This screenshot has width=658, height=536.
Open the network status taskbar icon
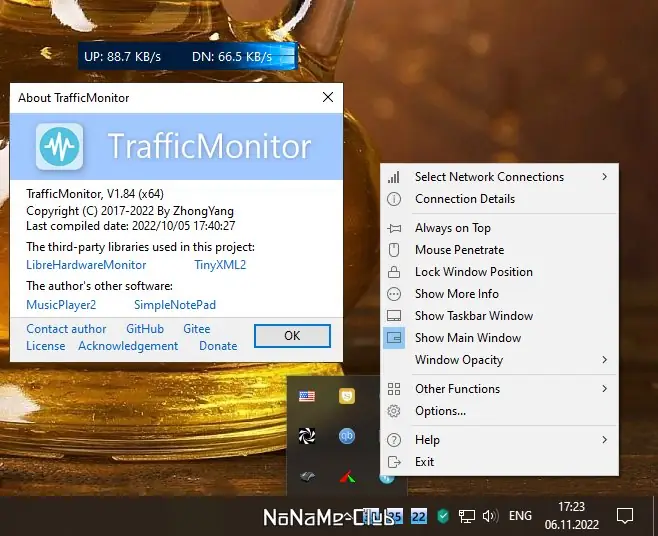coord(466,516)
